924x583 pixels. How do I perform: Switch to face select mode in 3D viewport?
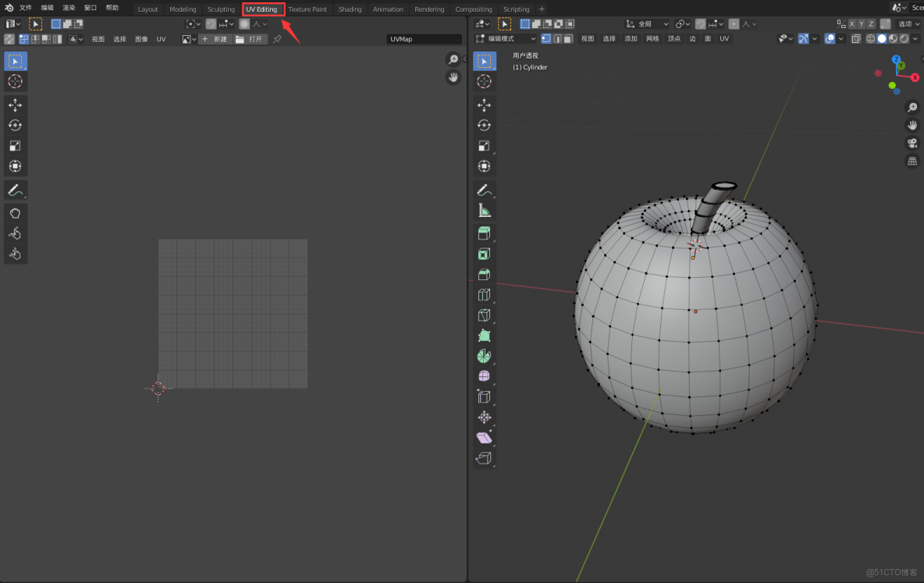tap(568, 39)
